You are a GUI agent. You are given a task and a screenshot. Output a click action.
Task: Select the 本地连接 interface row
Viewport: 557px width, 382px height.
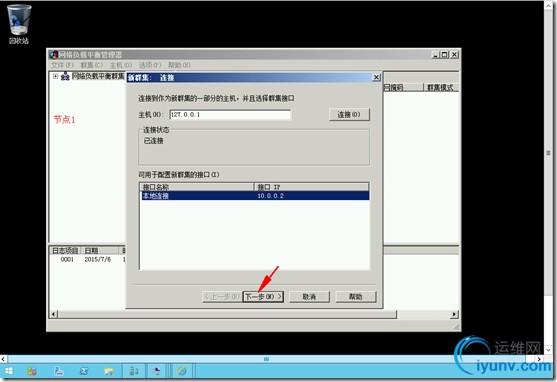coord(255,196)
